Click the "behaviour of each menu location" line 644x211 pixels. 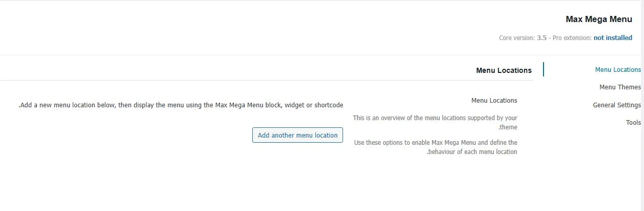tap(472, 152)
